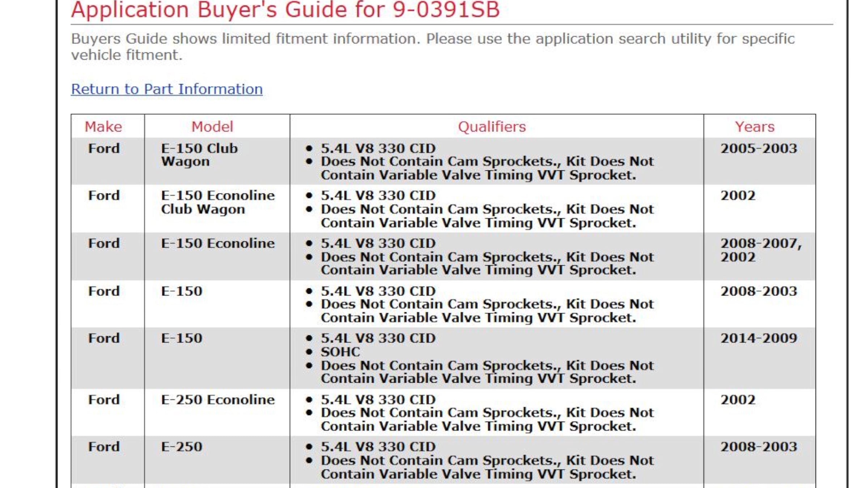The height and width of the screenshot is (488, 868).
Task: Click the Application Buyer's Guide page heading
Action: point(285,10)
